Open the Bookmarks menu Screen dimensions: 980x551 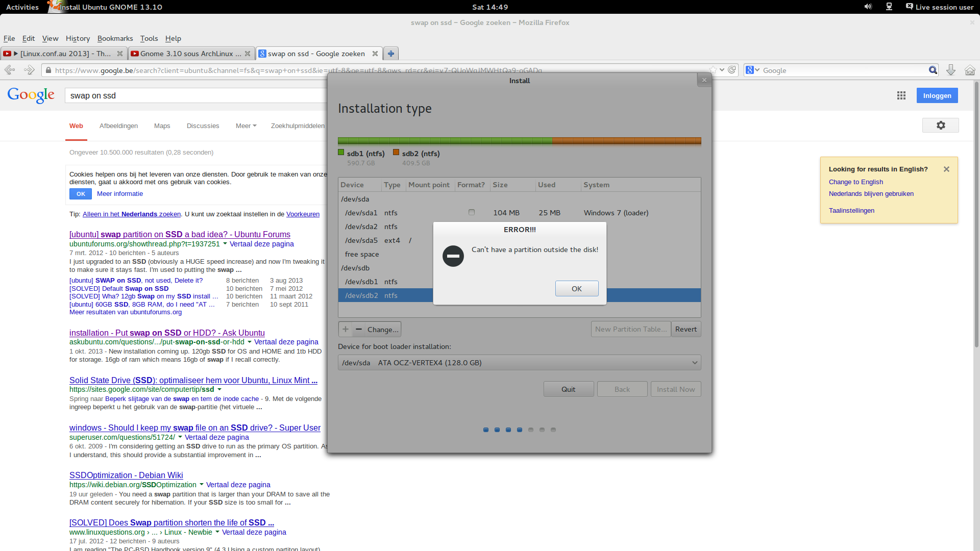[x=115, y=38]
